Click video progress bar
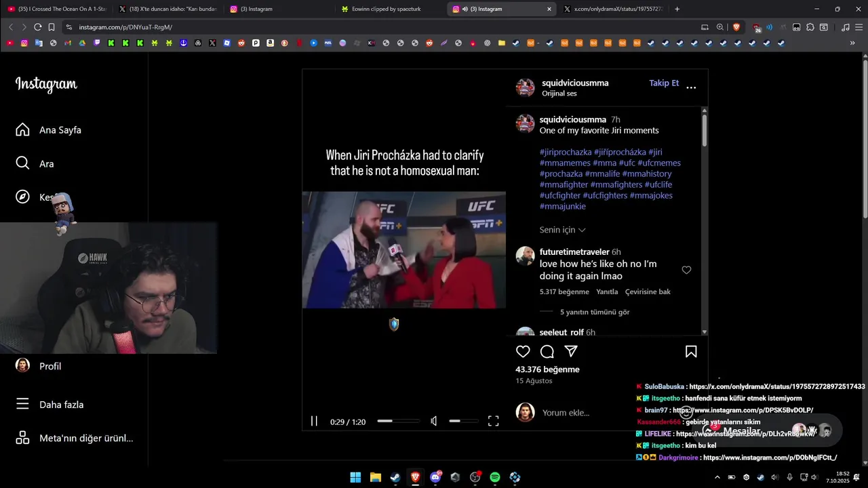This screenshot has width=868, height=488. point(398,421)
